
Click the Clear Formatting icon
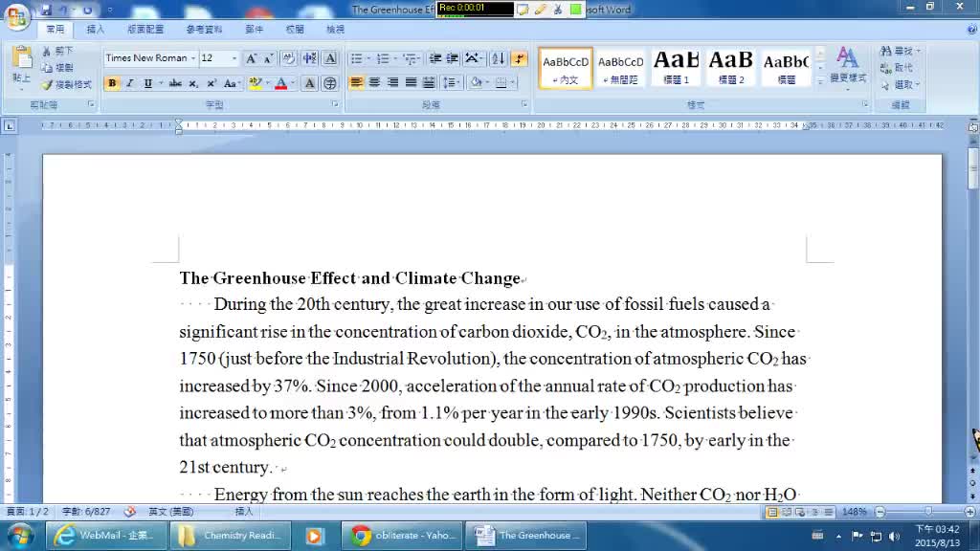(x=288, y=58)
